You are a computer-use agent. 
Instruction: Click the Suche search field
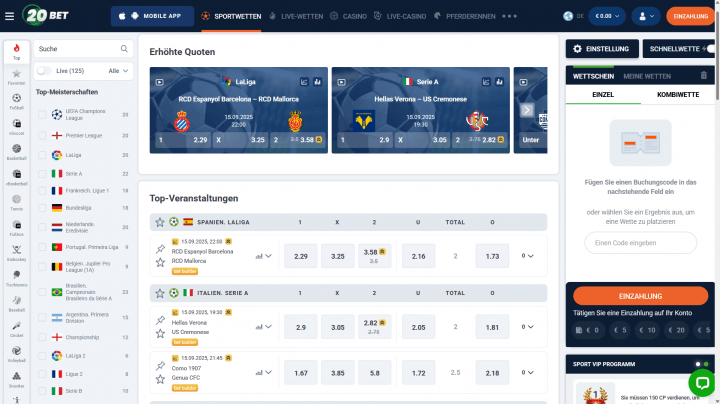click(x=83, y=49)
